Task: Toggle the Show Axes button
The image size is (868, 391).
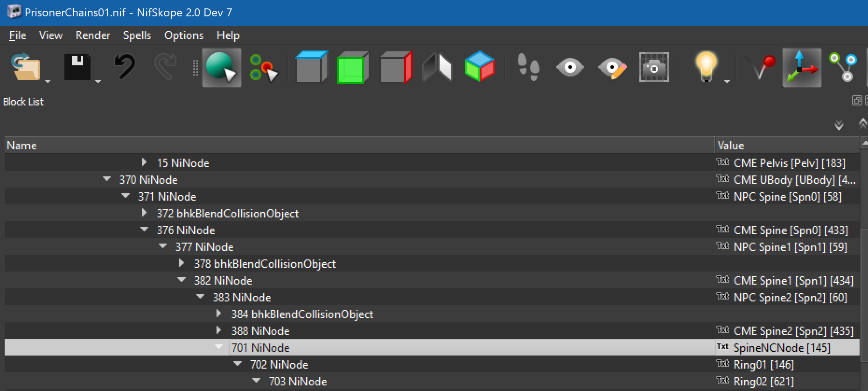Action: [x=802, y=67]
